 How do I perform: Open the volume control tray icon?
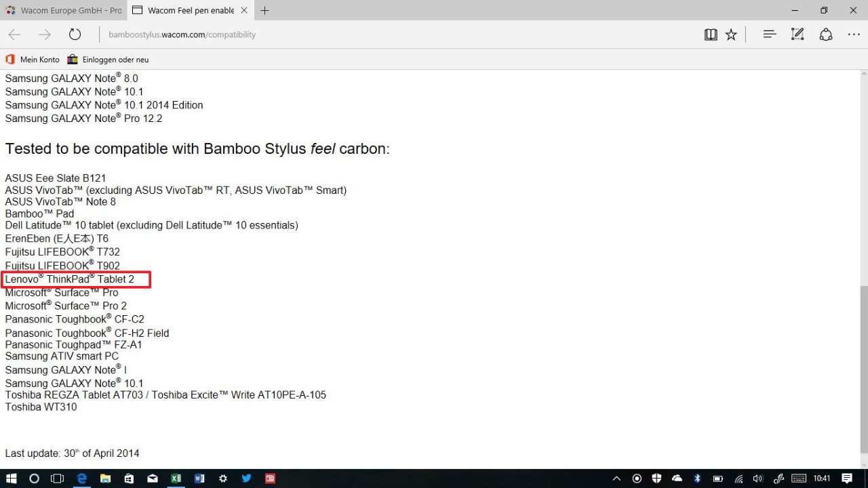click(x=758, y=479)
